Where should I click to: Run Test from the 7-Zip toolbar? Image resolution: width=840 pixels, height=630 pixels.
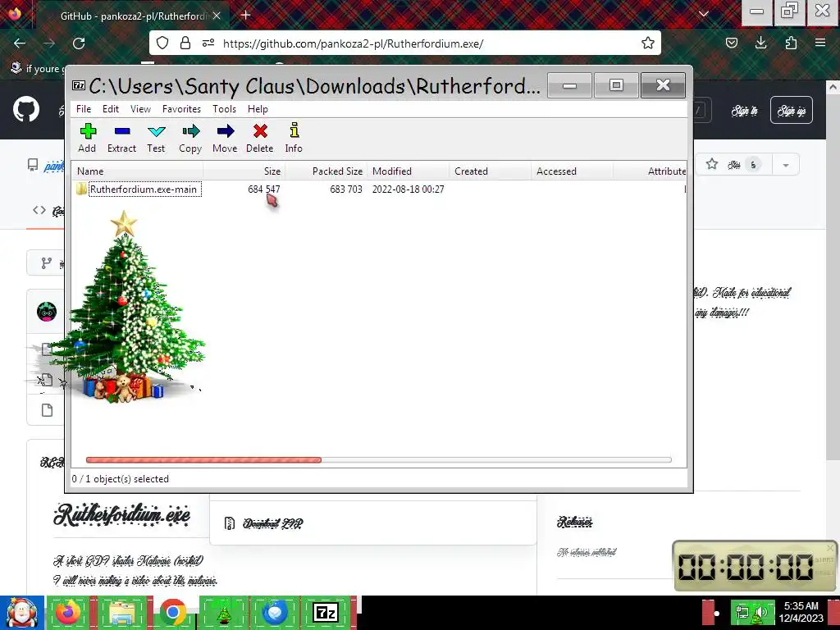pyautogui.click(x=156, y=138)
